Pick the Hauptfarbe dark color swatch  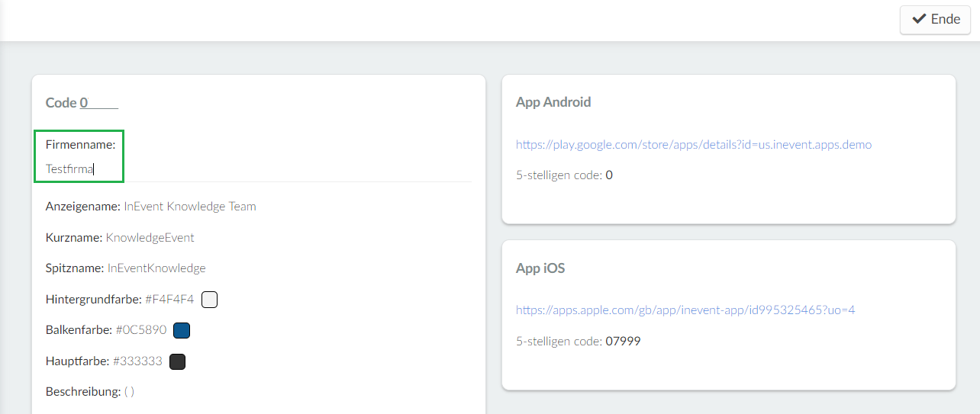177,361
